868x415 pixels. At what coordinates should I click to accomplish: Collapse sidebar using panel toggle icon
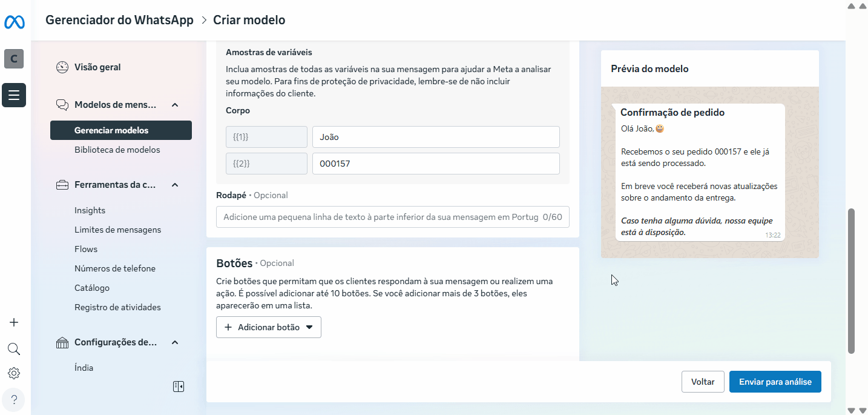click(x=178, y=387)
